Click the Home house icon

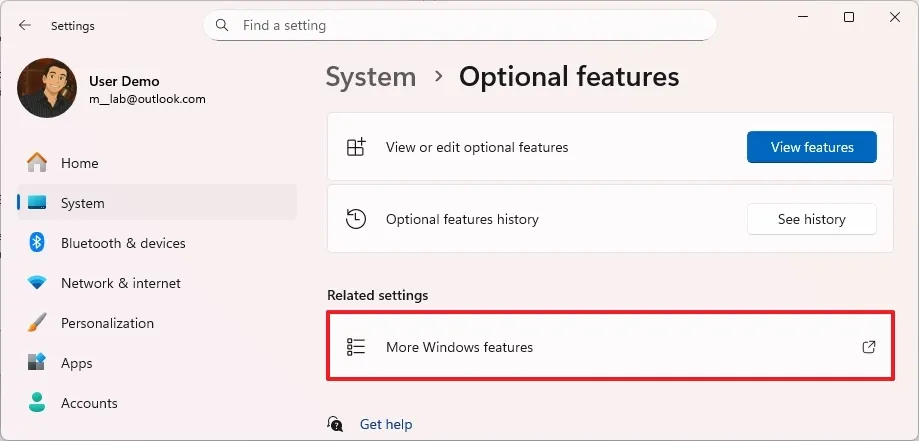pos(37,162)
